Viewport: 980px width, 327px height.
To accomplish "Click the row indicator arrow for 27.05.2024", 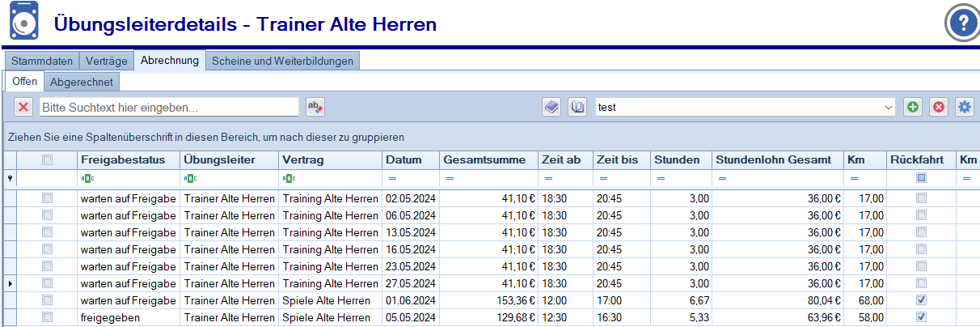I will pyautogui.click(x=10, y=283).
